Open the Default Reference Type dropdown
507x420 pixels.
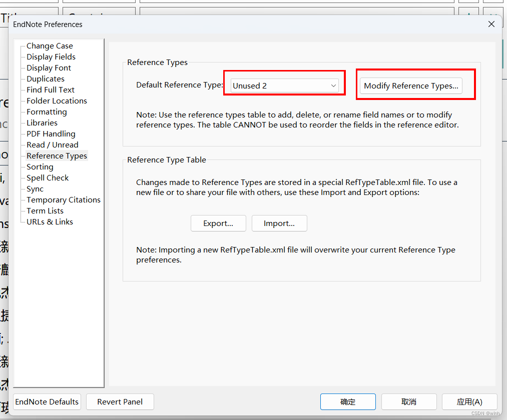point(285,85)
